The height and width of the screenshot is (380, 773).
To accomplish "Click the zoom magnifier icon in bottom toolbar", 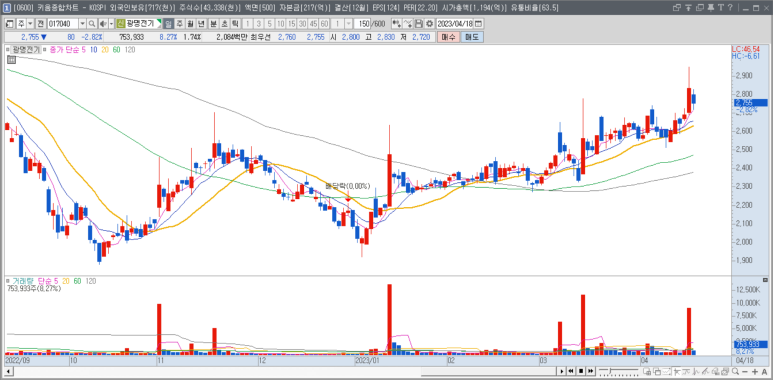I will (x=736, y=371).
